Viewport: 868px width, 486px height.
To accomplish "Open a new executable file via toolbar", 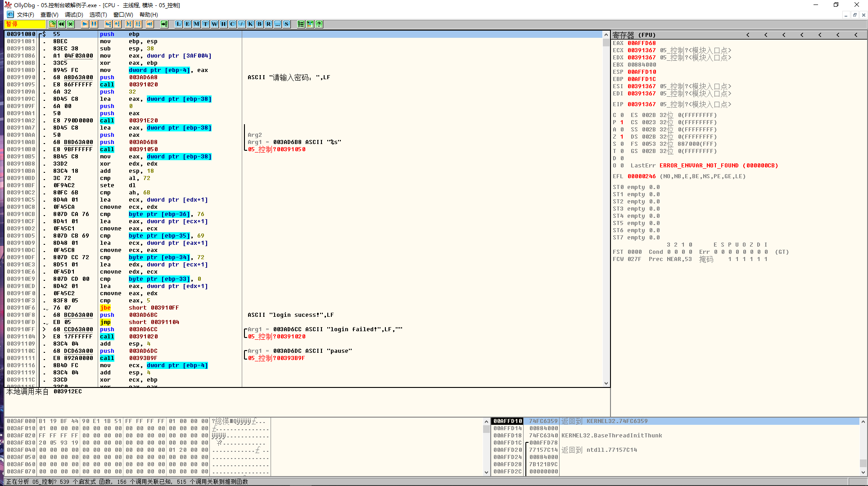I will pyautogui.click(x=53, y=24).
